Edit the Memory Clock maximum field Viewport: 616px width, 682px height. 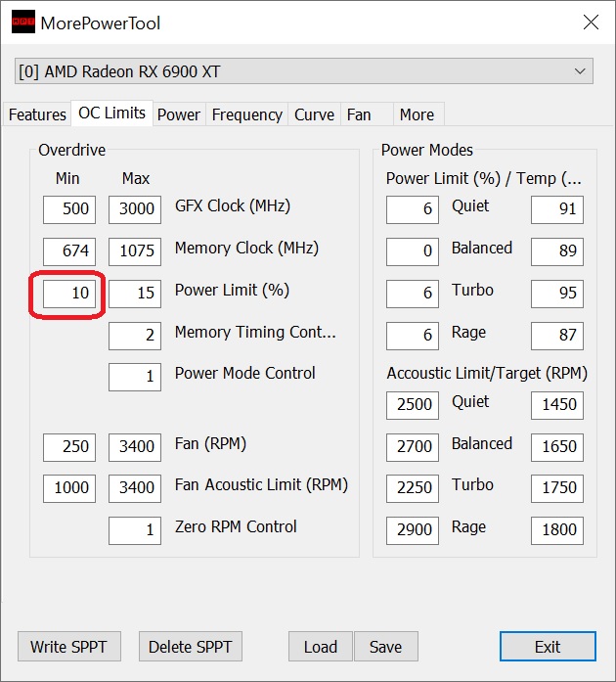point(135,251)
